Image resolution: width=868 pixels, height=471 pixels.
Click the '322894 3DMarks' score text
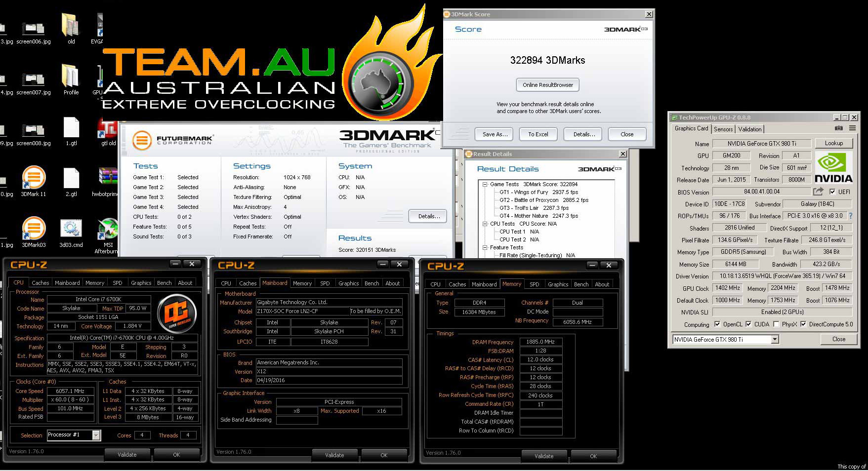[x=547, y=60]
